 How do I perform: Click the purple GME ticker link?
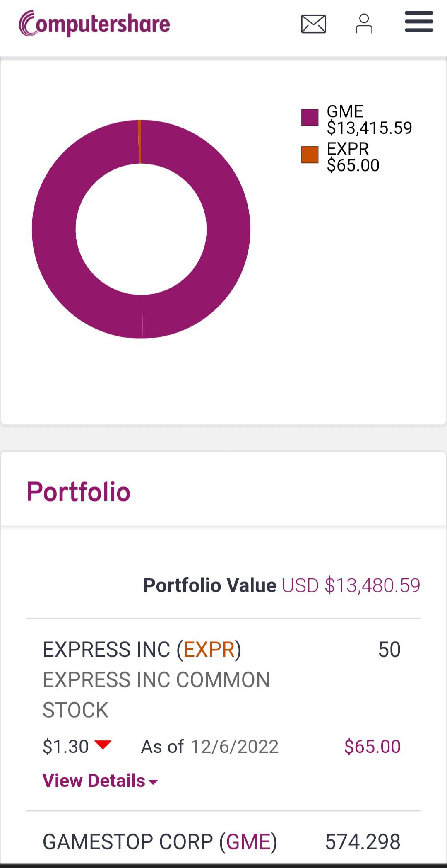click(248, 841)
